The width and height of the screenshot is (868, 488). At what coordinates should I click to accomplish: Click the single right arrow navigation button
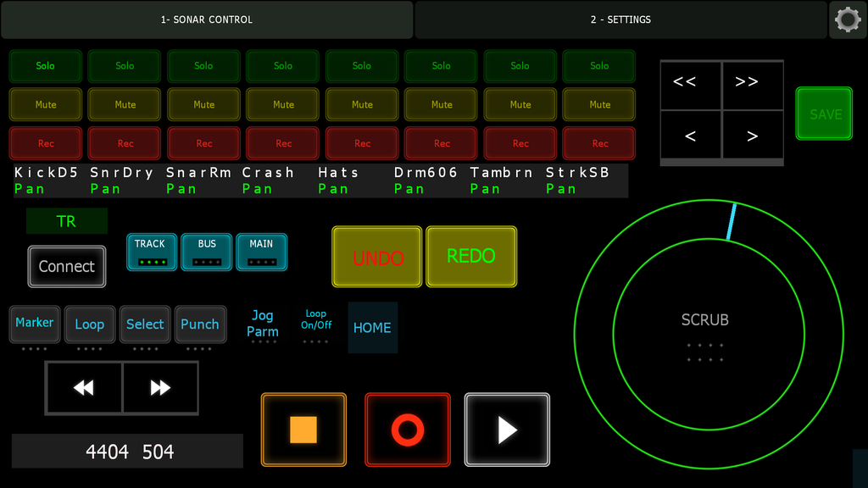pos(753,136)
